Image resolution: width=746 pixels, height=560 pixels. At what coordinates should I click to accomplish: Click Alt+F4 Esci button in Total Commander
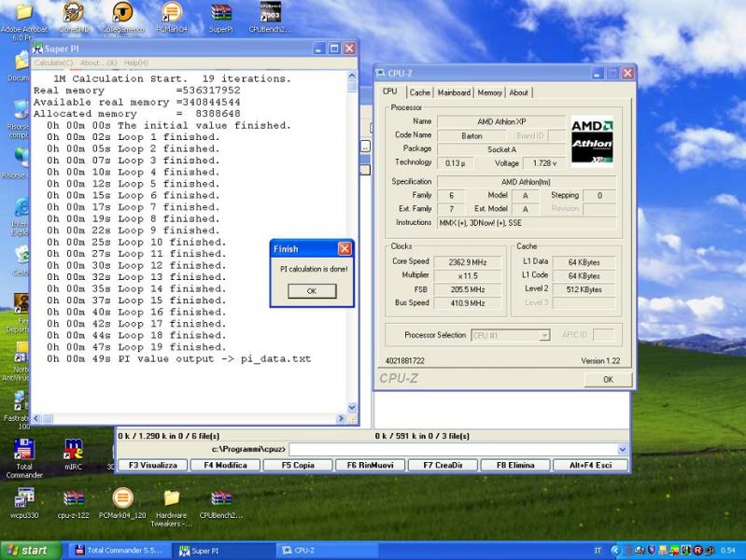tap(590, 465)
